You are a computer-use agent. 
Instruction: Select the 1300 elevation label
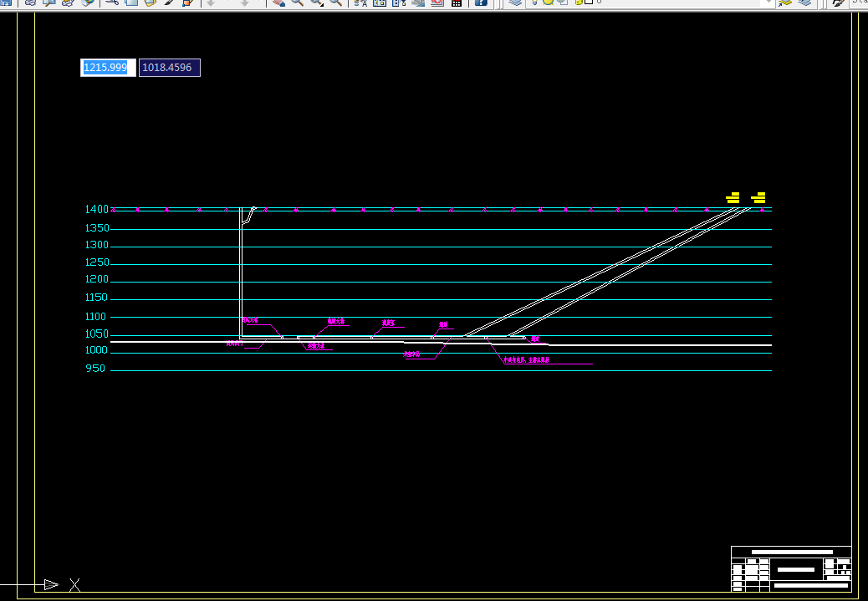pyautogui.click(x=97, y=245)
